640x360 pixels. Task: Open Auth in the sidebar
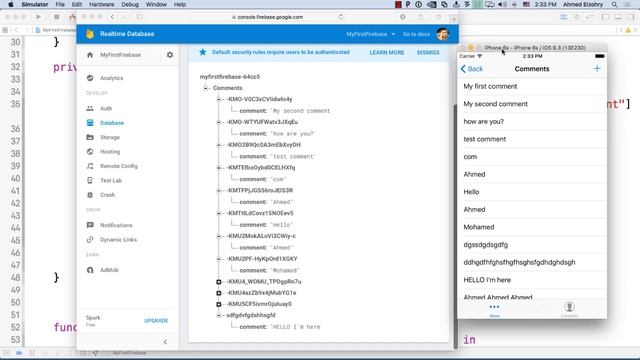pos(106,108)
